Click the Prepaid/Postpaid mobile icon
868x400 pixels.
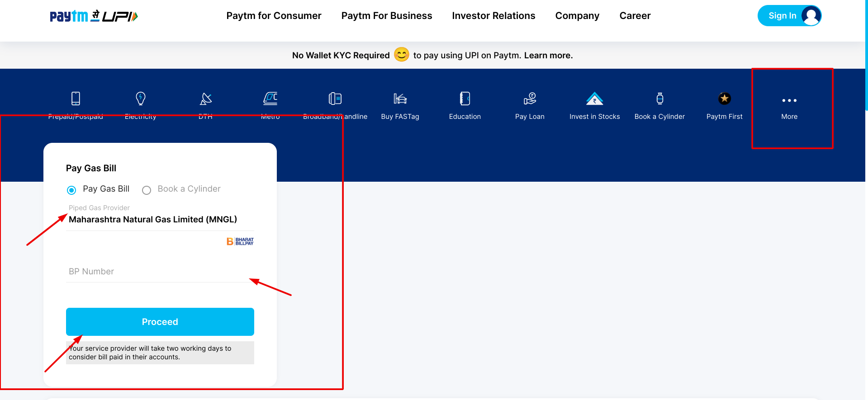click(76, 99)
